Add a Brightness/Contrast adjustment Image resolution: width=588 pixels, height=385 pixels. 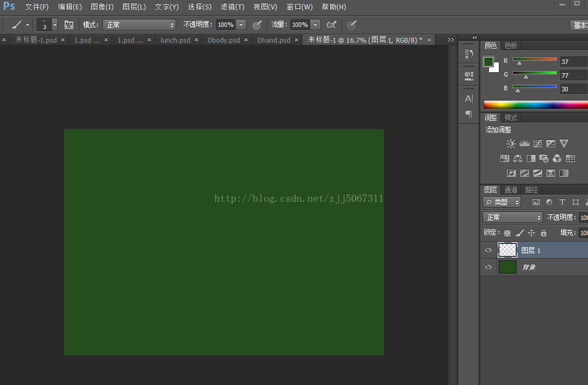click(511, 144)
